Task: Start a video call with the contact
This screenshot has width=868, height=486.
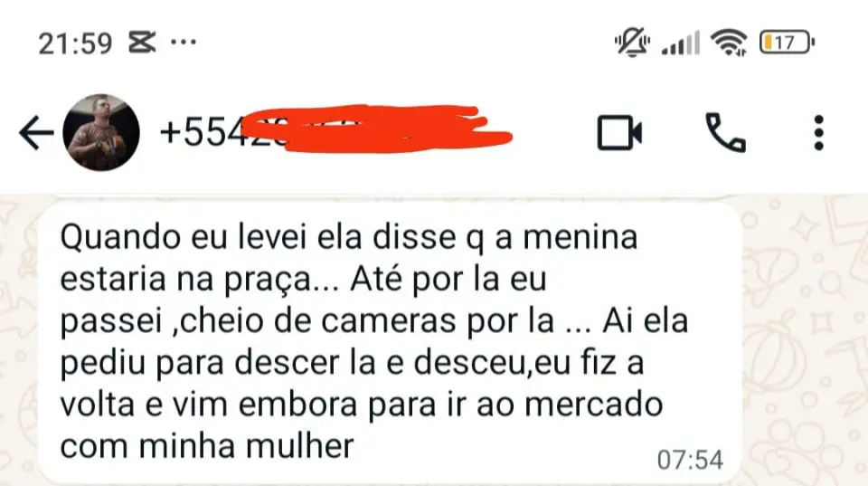Action: (619, 133)
